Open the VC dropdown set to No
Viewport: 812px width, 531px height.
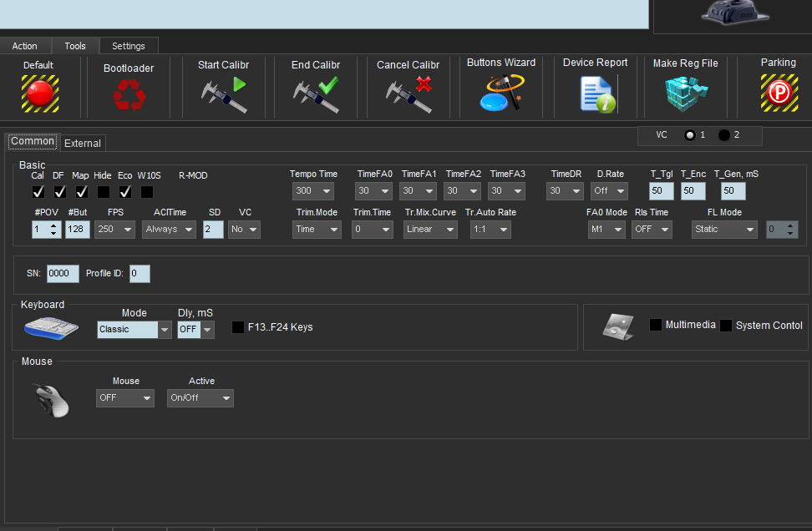[245, 230]
